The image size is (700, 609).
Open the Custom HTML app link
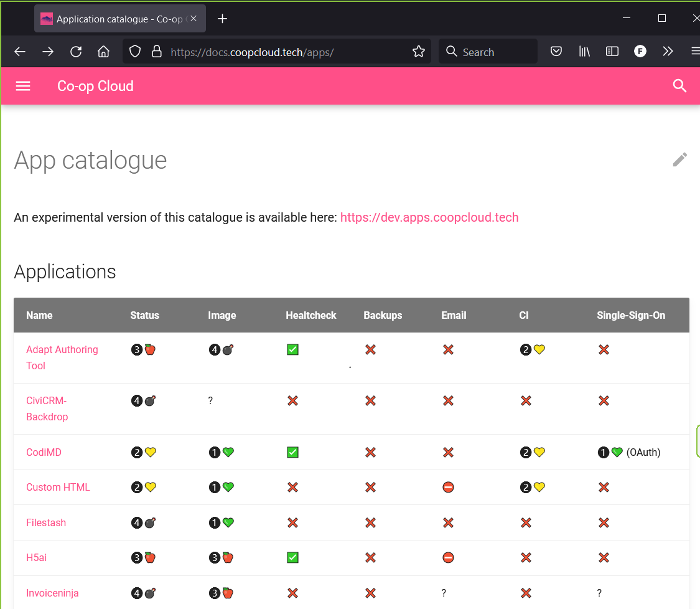58,487
